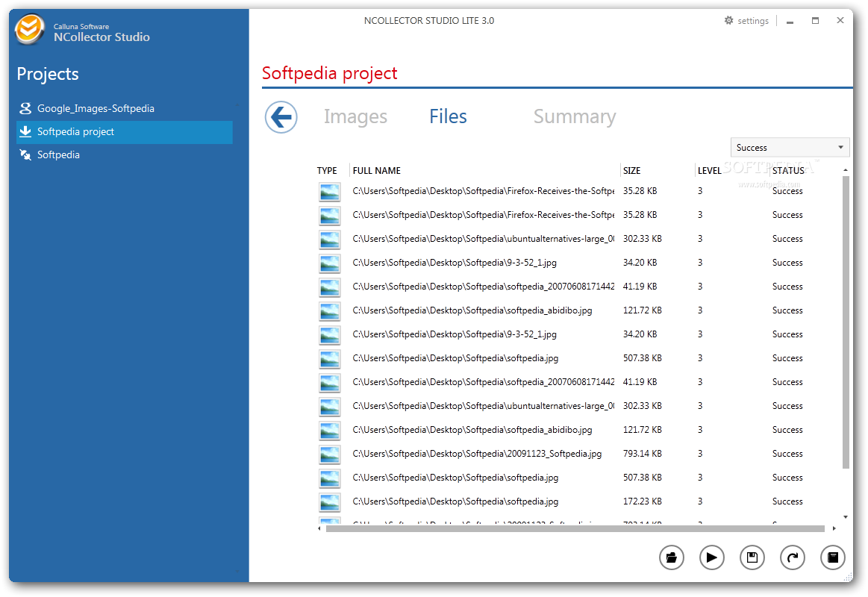This screenshot has height=597, width=868.
Task: Sort by the SIZE column header
Action: tap(631, 170)
